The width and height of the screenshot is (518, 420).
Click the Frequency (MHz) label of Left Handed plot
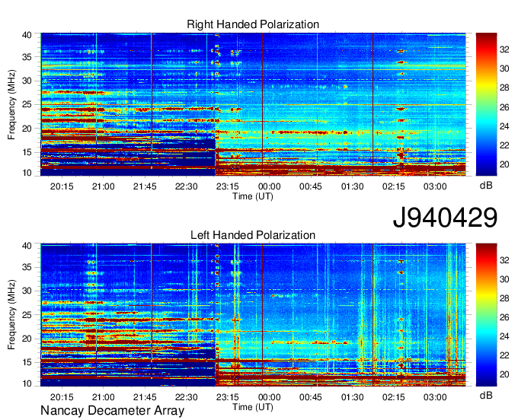click(11, 315)
